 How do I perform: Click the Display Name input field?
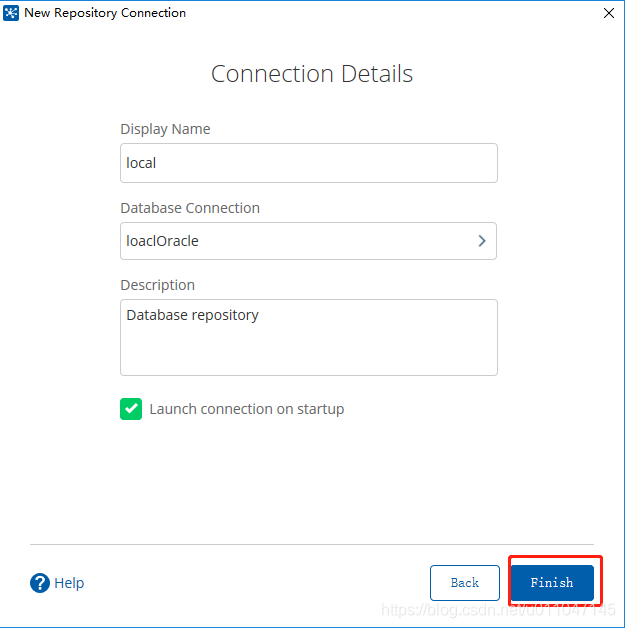tap(309, 163)
